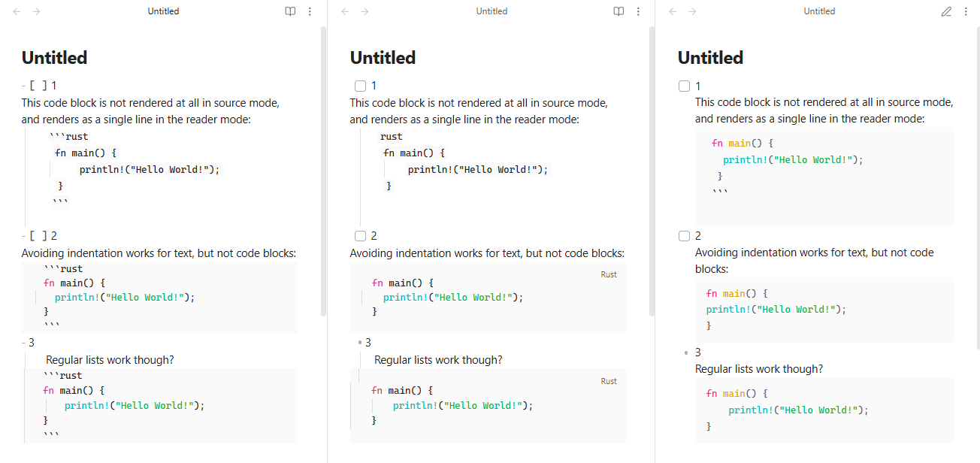Switch left pane to reading view via book icon
The height and width of the screenshot is (463, 980).
click(290, 11)
